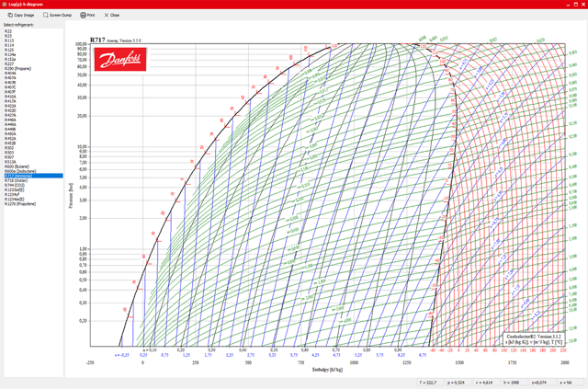
Task: Choose R600a (Isobutane) from the list
Action: point(18,170)
